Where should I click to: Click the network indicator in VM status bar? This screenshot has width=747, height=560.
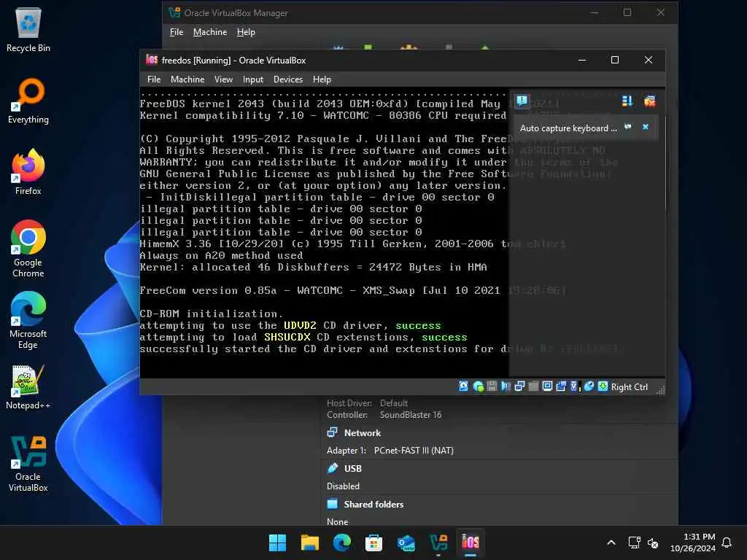(x=519, y=386)
